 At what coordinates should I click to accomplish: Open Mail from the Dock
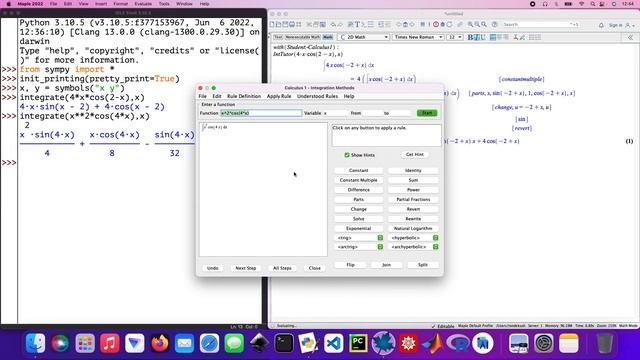(x=184, y=343)
